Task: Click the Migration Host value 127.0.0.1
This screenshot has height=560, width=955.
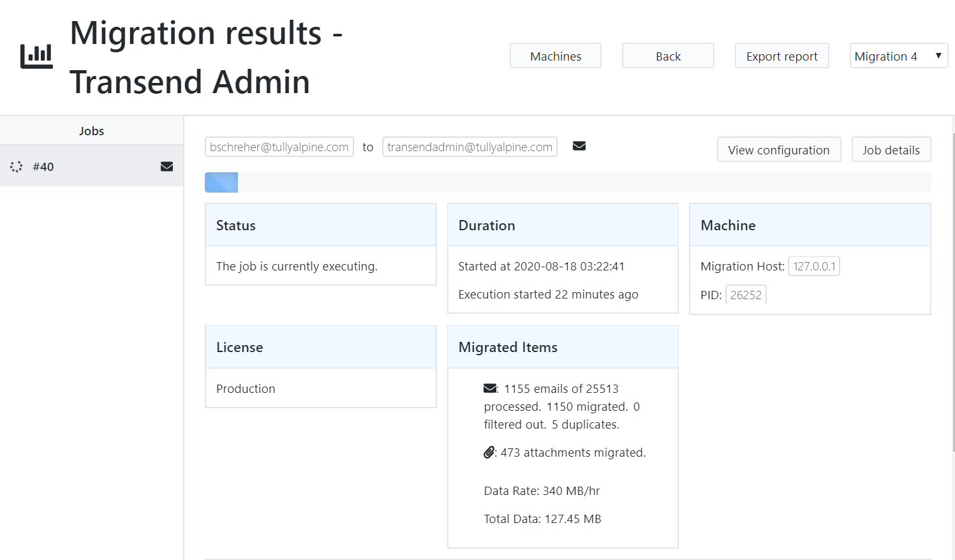Action: pyautogui.click(x=814, y=266)
